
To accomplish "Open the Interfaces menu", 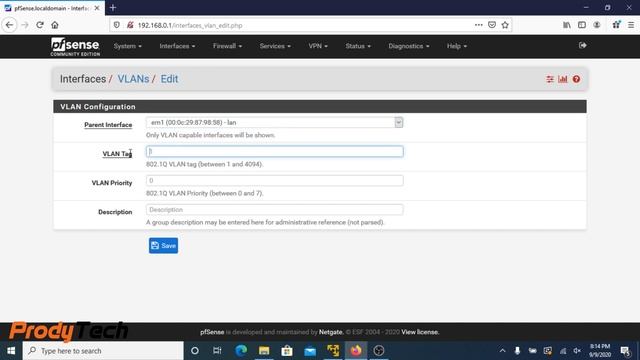I will (x=177, y=46).
